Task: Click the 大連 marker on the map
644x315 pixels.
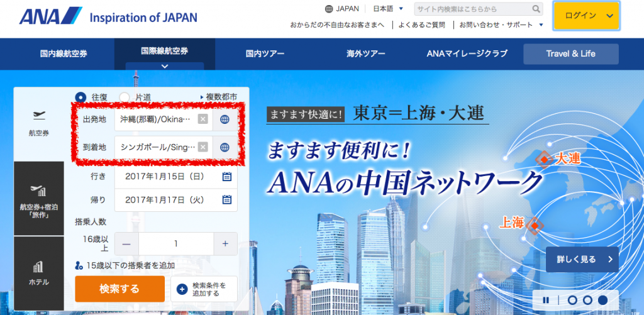Action: [x=544, y=160]
